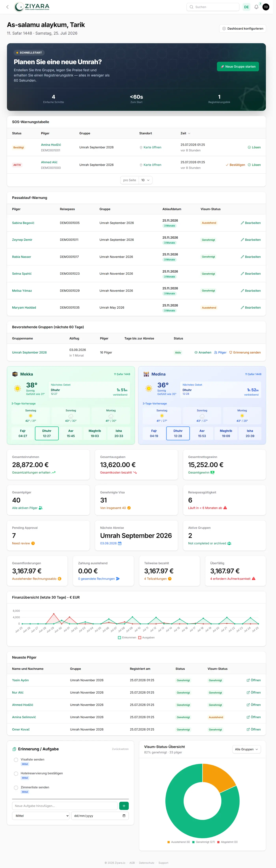Screen dimensions: 276x868
Task: Click 0 gesendete Rechnungen send icon
Action: point(118,579)
